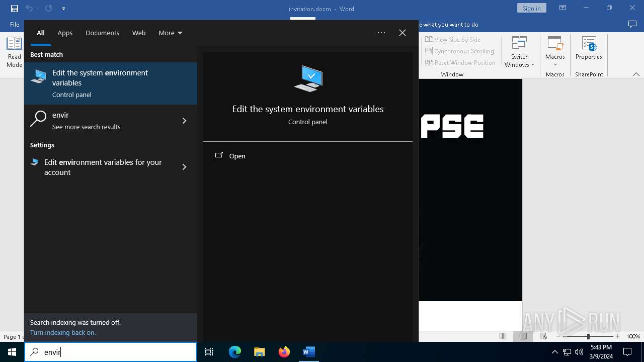
Task: Open the File tab in Word
Action: [15, 24]
